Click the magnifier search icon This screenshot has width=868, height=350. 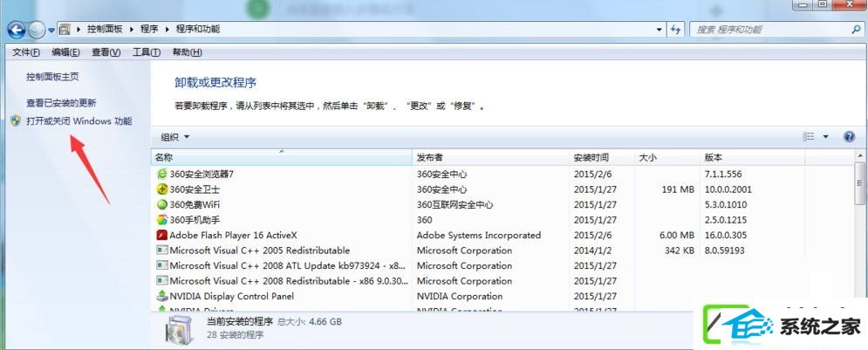(x=855, y=30)
